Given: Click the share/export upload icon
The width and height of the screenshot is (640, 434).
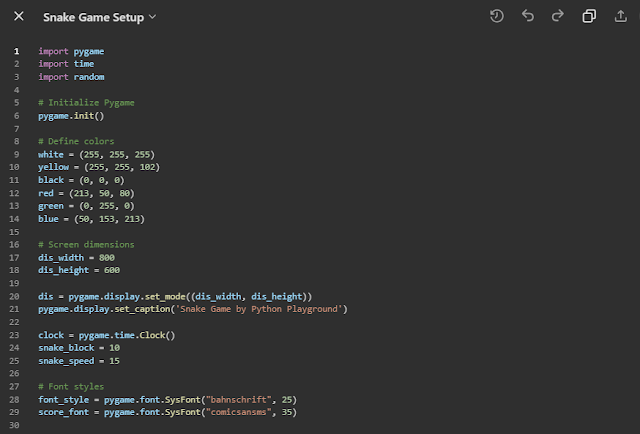Looking at the screenshot, I should click(x=619, y=16).
